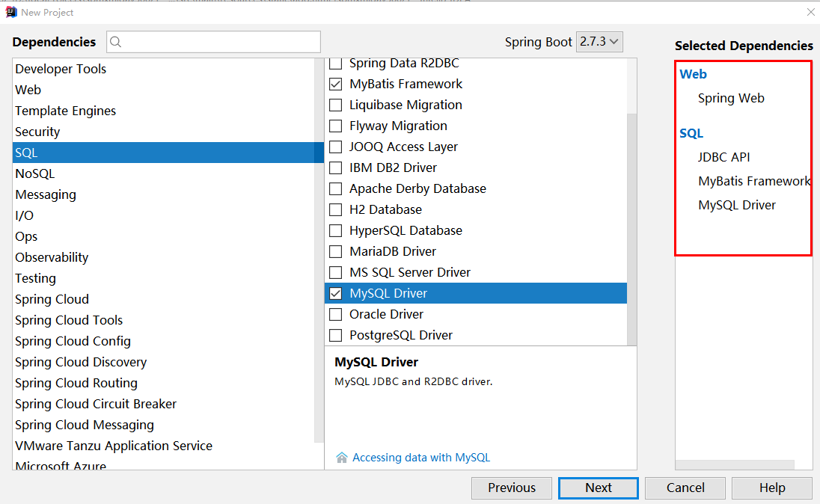Cancel the new project wizard
The image size is (820, 504).
(x=685, y=488)
